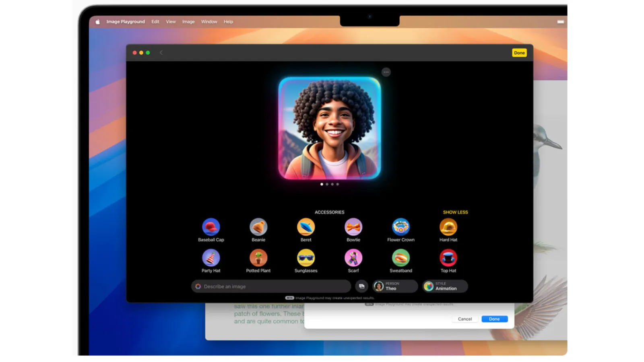Open the Edit menu

155,22
